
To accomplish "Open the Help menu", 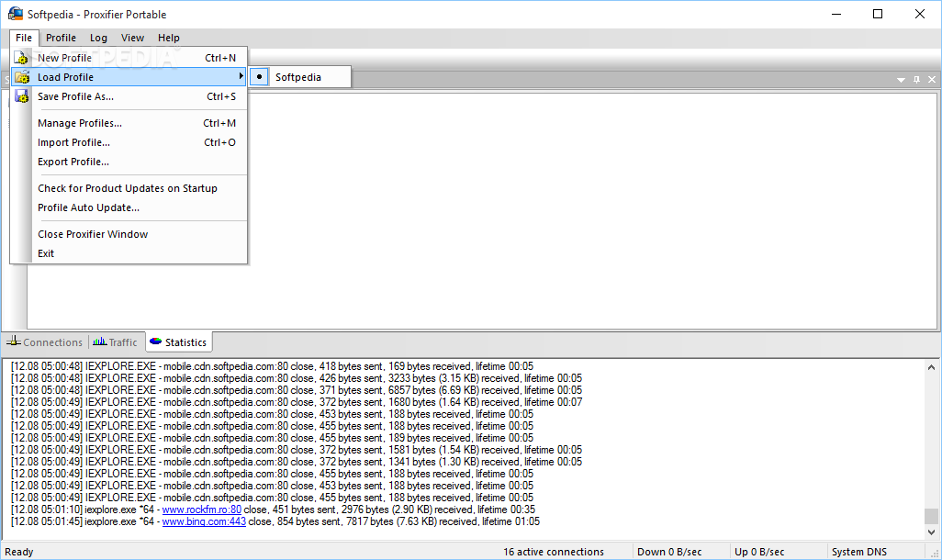I will (x=169, y=38).
